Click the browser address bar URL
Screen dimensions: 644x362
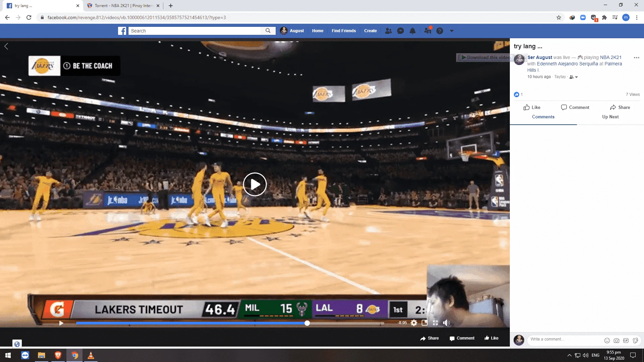137,17
